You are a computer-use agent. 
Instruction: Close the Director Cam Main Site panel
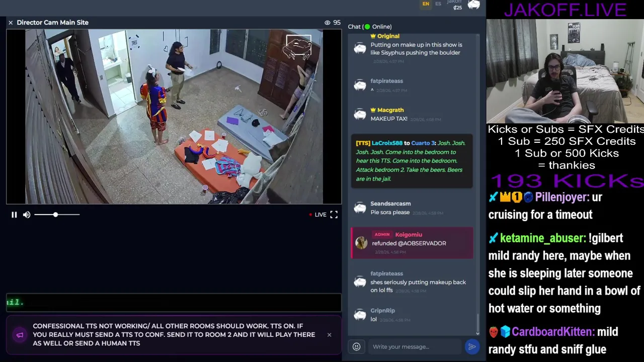pyautogui.click(x=10, y=22)
